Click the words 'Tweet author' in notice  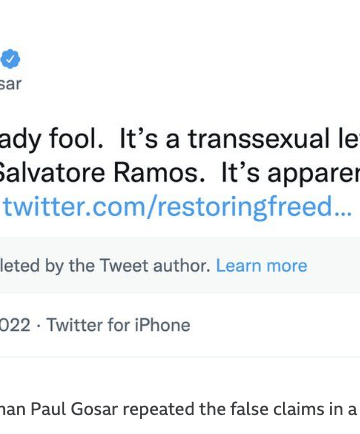click(155, 266)
